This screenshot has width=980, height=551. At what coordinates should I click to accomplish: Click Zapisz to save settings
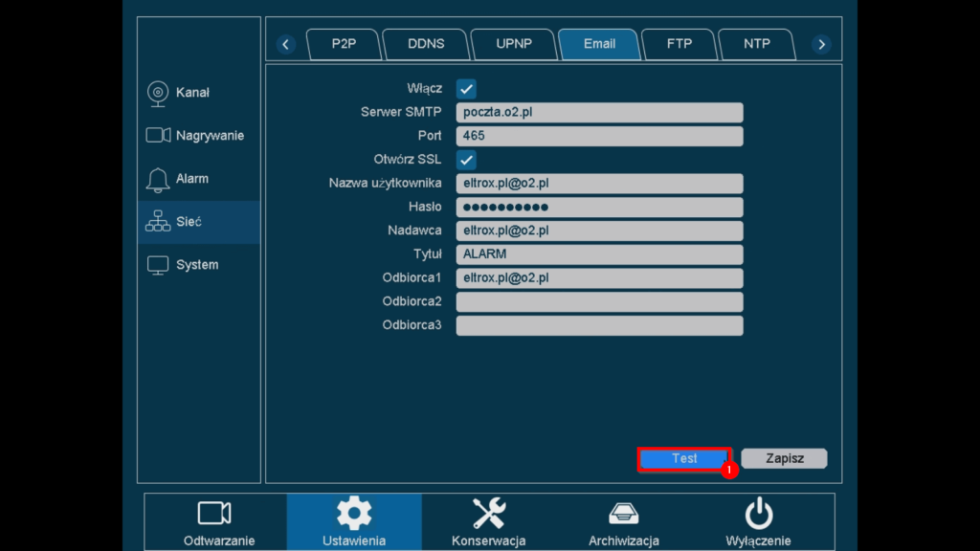(784, 458)
